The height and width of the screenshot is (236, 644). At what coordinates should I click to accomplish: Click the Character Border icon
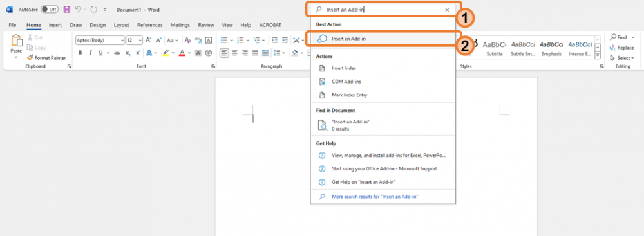(x=208, y=41)
